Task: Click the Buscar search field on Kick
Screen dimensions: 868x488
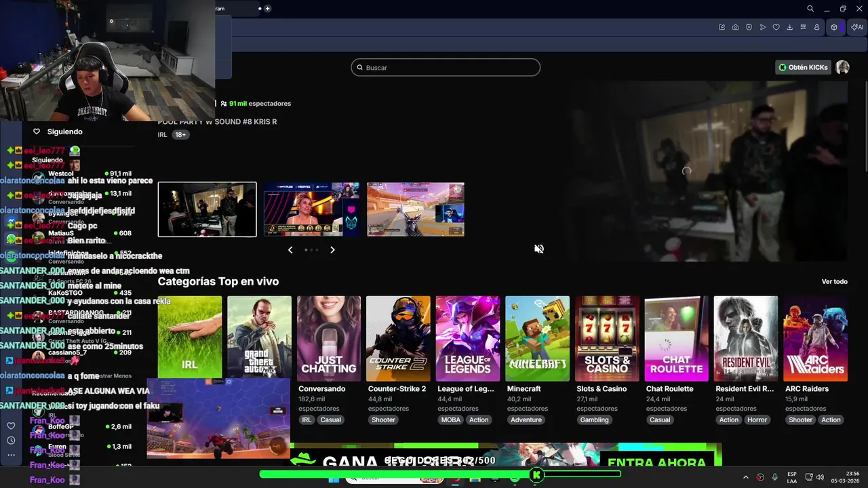Action: (446, 67)
